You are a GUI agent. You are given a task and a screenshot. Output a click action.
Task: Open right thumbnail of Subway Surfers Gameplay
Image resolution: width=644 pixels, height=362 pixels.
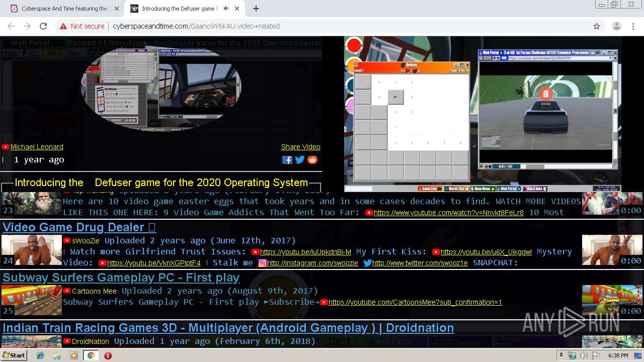(612, 300)
